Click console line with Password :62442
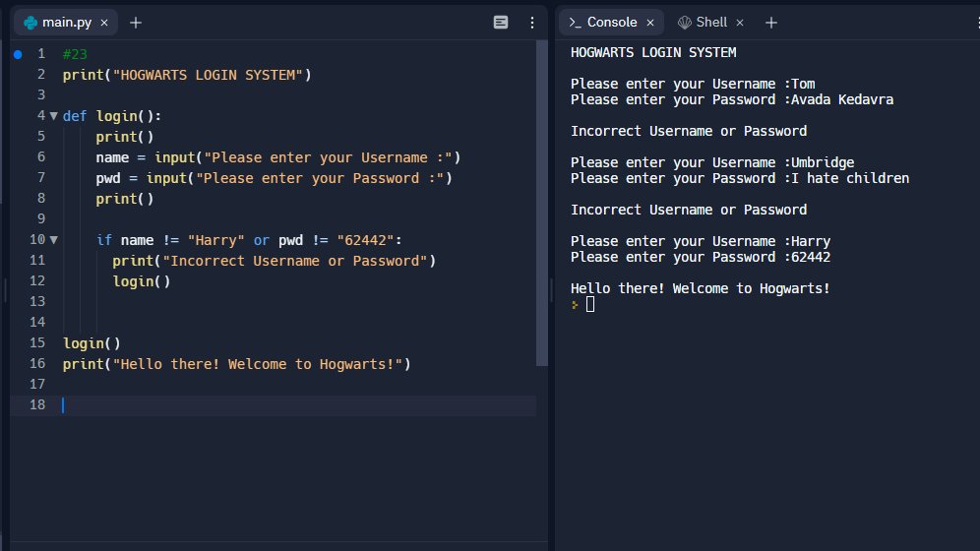 pyautogui.click(x=700, y=258)
